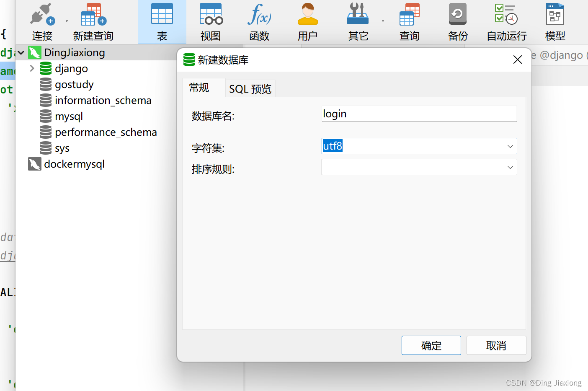Select the 表 (Table) toolbar icon
The image size is (588, 391).
click(x=162, y=14)
